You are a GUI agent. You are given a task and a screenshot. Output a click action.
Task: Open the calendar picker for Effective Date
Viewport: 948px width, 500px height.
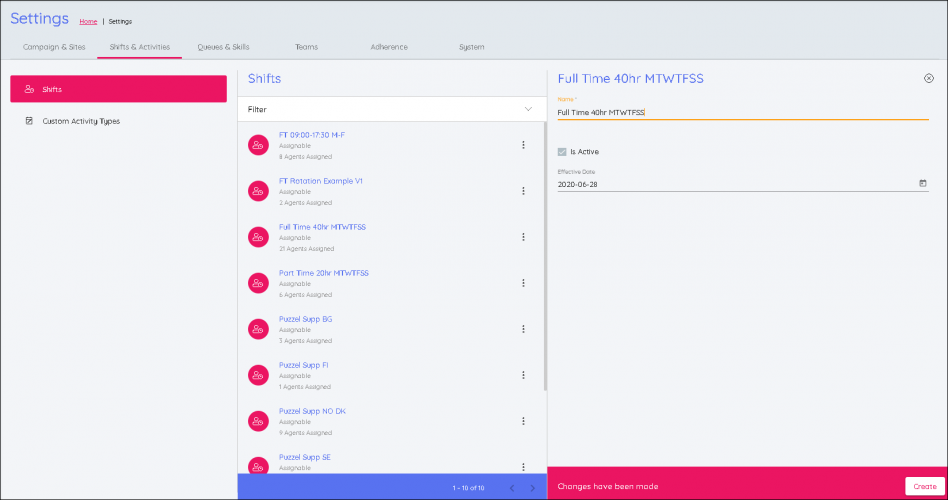pyautogui.click(x=922, y=184)
